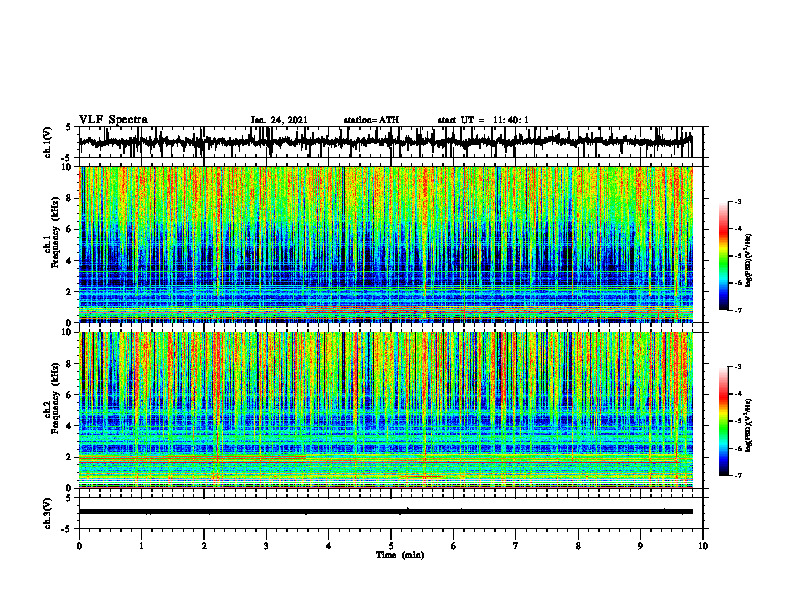Click the ch.3(V) axis label
The image size is (792, 612).
click(x=48, y=513)
